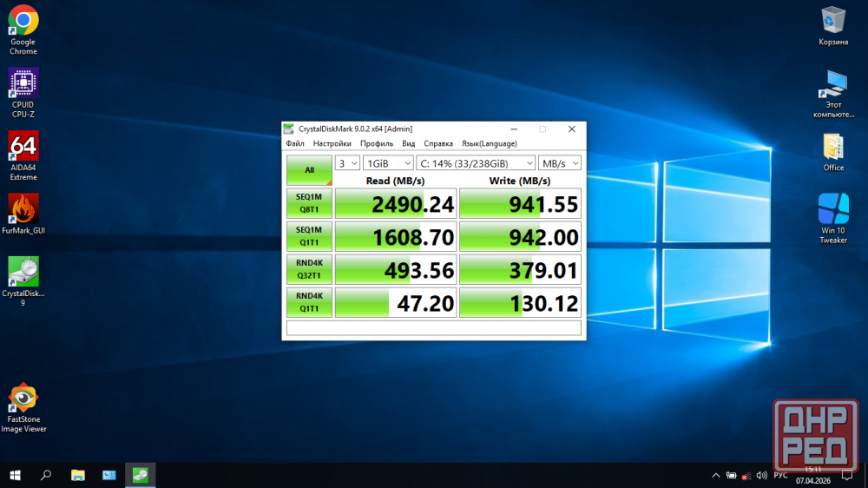Open the drive selector C: 14% dropdown
This screenshot has width=868, height=488.
click(476, 163)
